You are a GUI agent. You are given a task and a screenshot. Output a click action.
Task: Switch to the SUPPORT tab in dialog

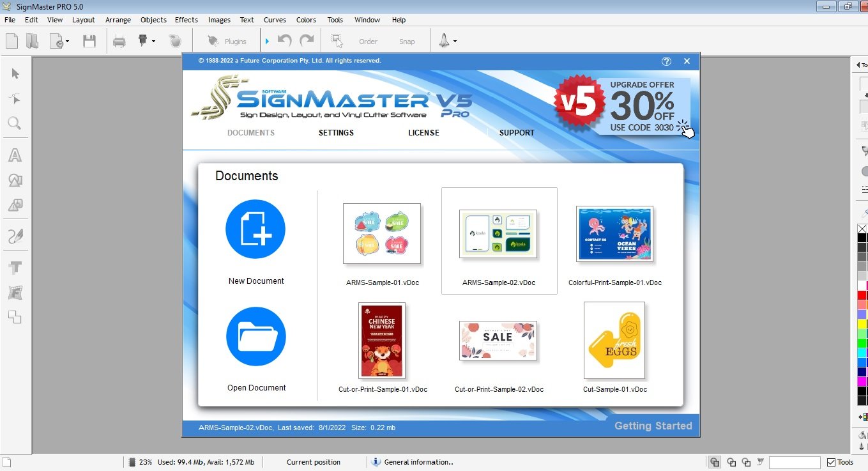(517, 133)
